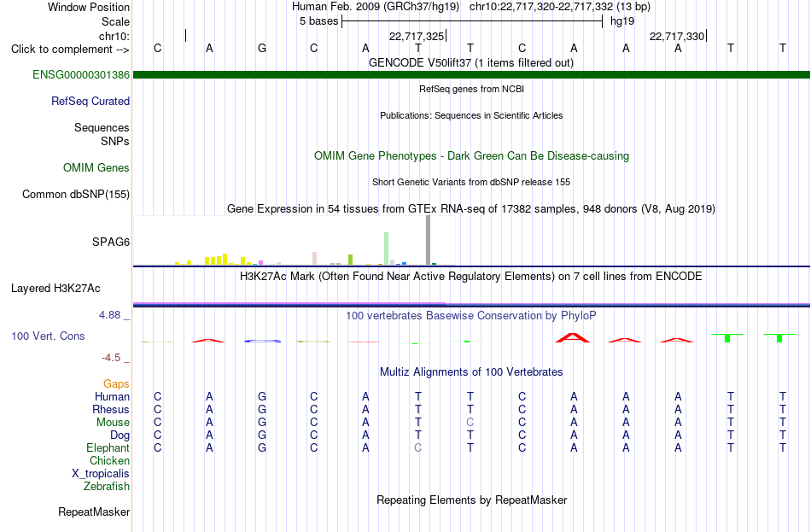The height and width of the screenshot is (532, 811).
Task: Open the 100 Vert. Cons track label
Action: [48, 336]
